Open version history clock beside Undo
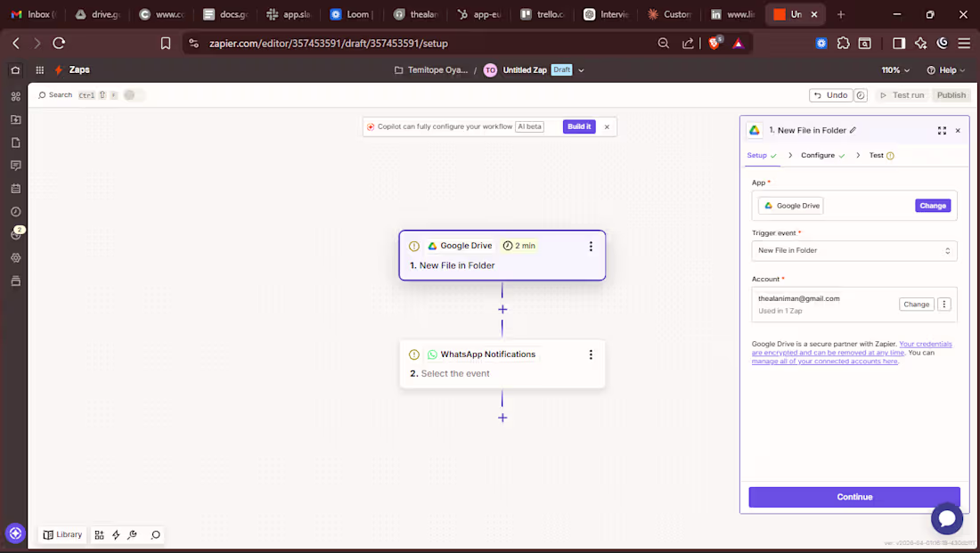Screen dimensions: 980x553 pos(861,95)
